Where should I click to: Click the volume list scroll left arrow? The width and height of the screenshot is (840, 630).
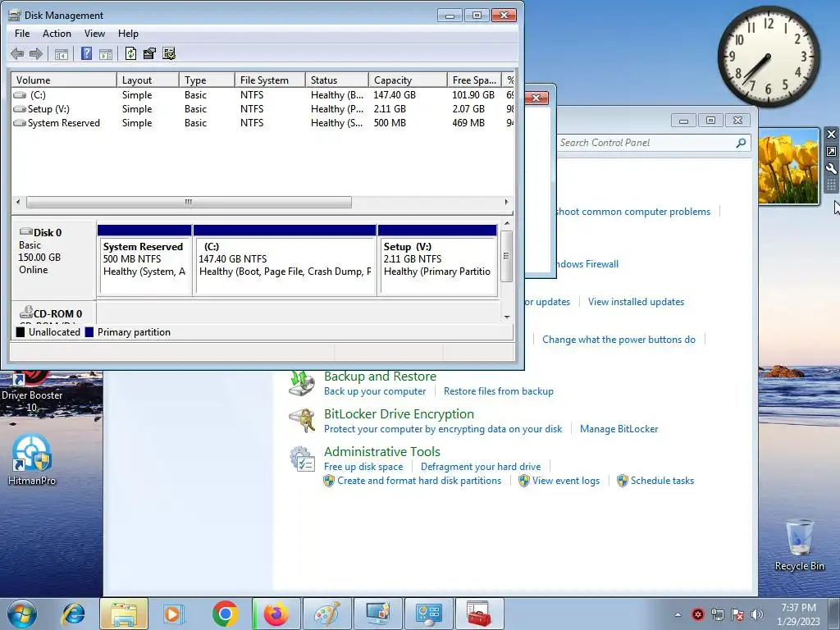point(18,202)
